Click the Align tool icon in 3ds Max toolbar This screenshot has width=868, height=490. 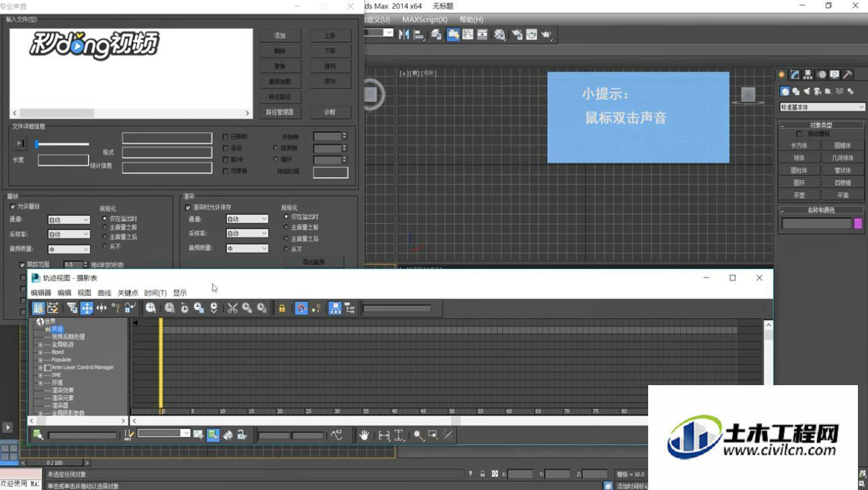[418, 34]
